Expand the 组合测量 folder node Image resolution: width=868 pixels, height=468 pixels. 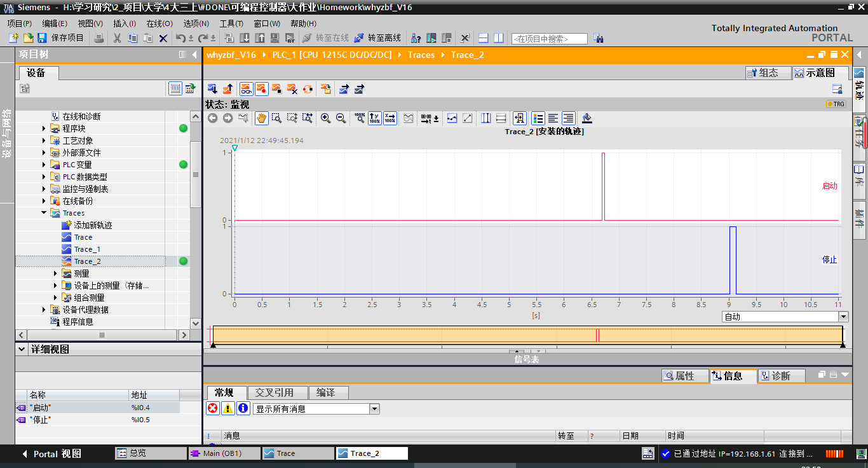click(56, 298)
